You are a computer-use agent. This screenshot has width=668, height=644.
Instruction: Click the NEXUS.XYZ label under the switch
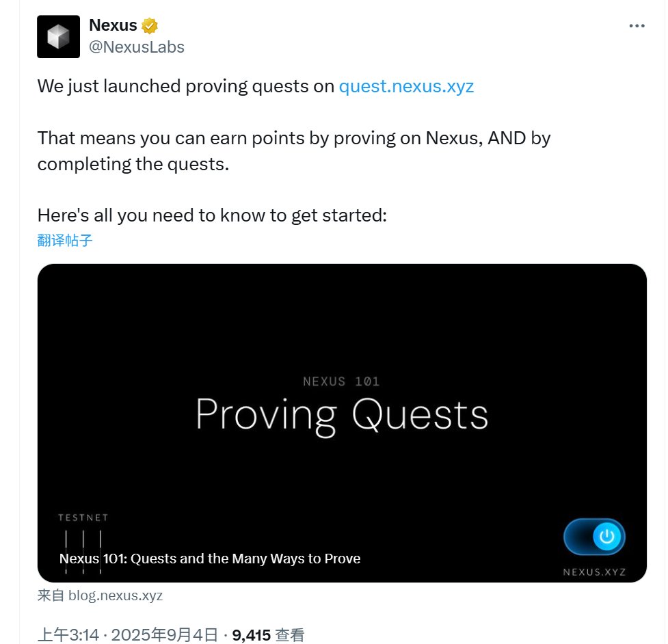pos(594,572)
